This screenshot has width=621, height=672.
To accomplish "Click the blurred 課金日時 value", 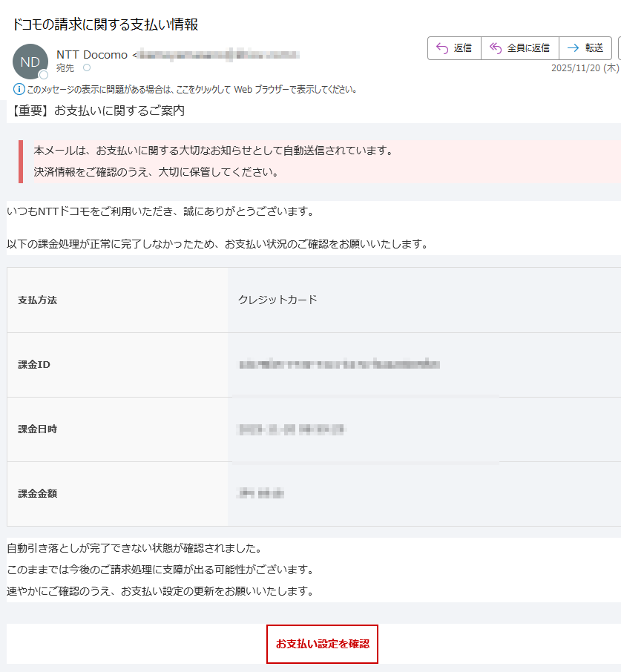I will (292, 429).
